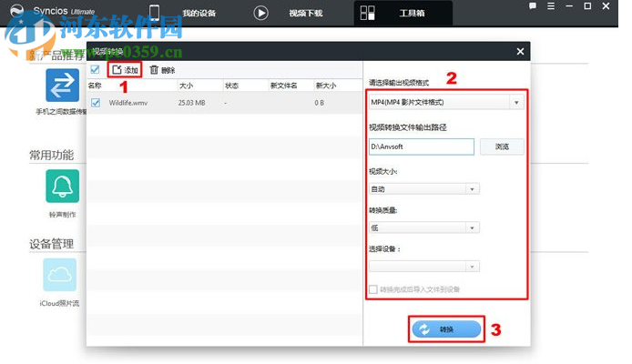Maximize the Syncios window

587,6
